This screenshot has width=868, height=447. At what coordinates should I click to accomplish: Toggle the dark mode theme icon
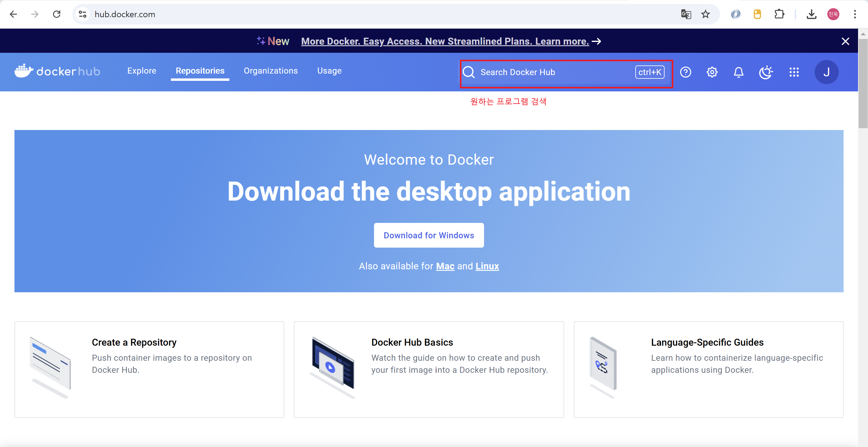pos(766,72)
